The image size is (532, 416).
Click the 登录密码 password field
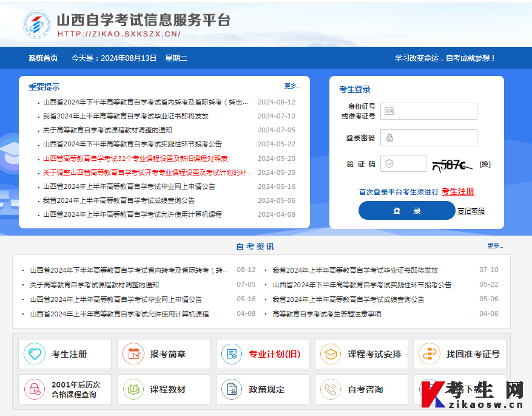[x=429, y=137]
